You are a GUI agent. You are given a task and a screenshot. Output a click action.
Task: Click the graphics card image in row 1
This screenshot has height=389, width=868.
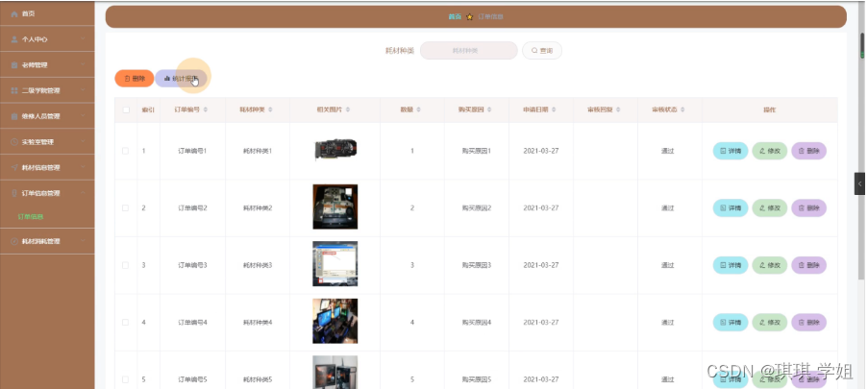click(x=335, y=150)
